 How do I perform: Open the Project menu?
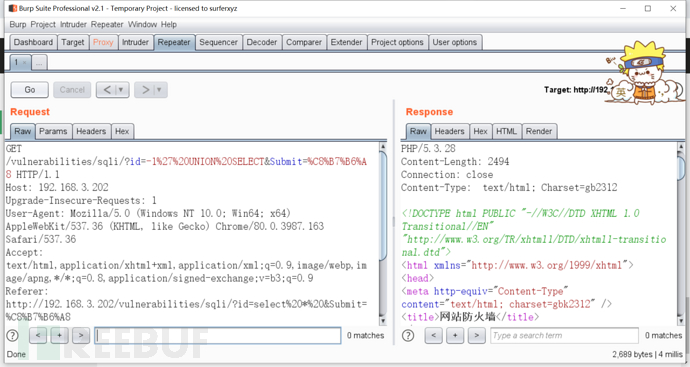click(43, 25)
